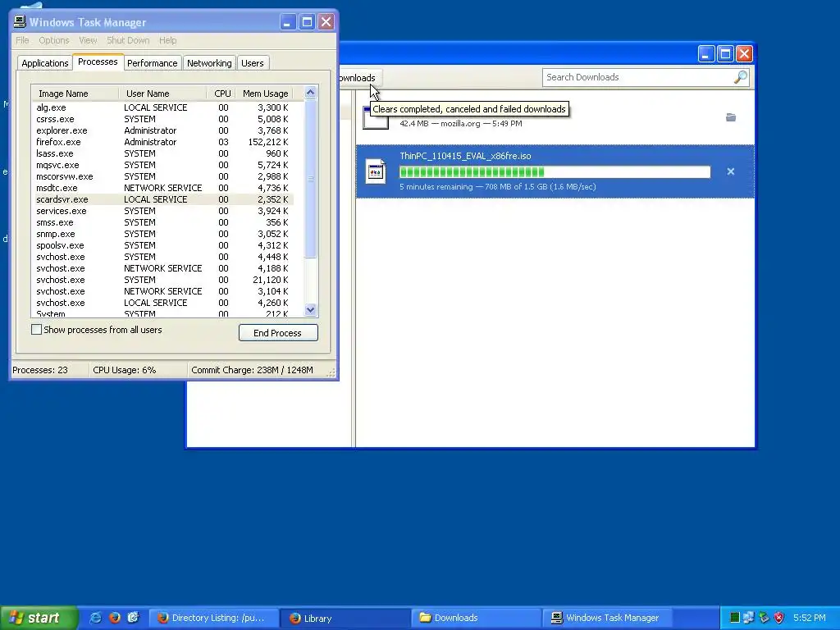Launch Firefox from quick launch
The height and width of the screenshot is (630, 840).
click(114, 618)
